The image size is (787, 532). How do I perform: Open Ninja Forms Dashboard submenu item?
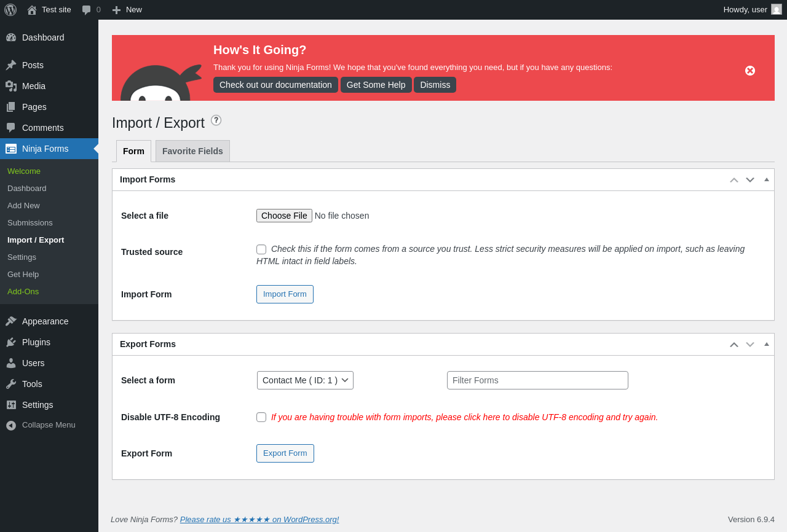pyautogui.click(x=27, y=188)
